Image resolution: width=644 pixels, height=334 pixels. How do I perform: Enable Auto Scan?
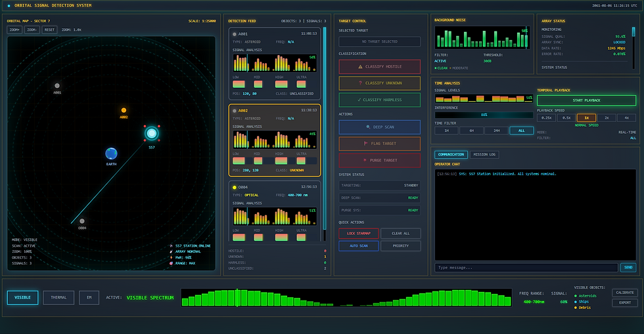[359, 246]
